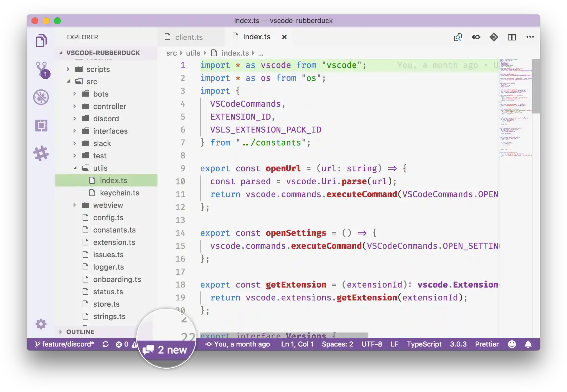Change the TypeScript language mode

click(424, 344)
